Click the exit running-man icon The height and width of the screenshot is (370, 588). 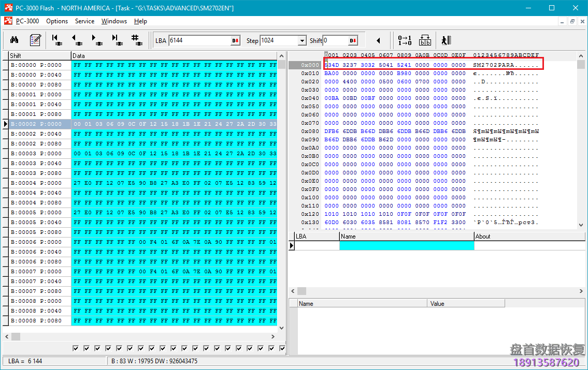coord(446,40)
